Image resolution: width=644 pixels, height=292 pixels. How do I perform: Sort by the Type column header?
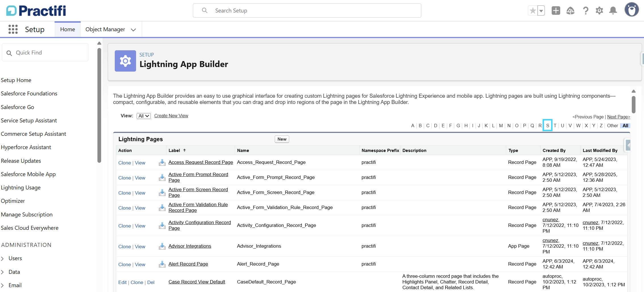[513, 150]
